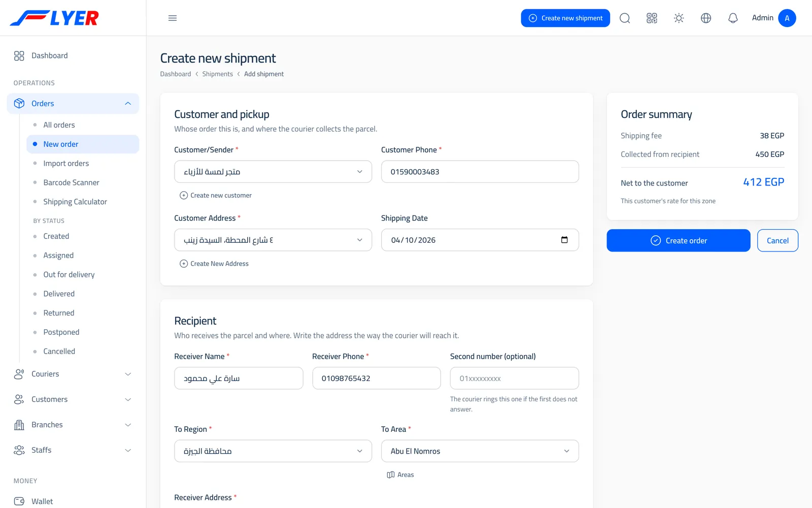Screen dimensions: 812x508
Task: Open Import orders menu item
Action: point(83,164)
